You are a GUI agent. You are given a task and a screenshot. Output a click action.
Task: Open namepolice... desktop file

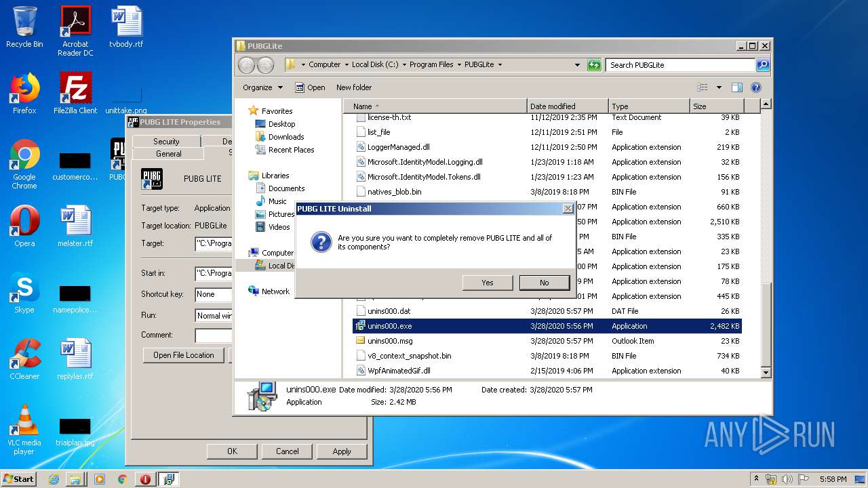click(x=75, y=300)
